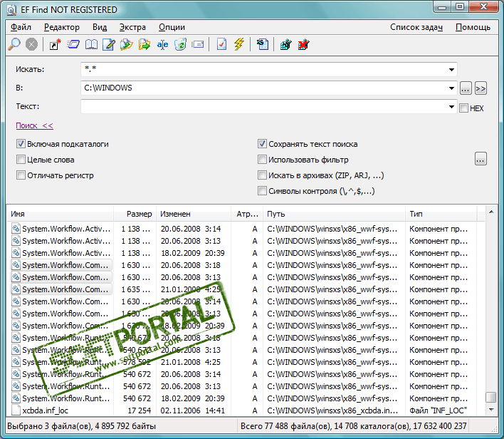Open the Файл menu

point(21,27)
